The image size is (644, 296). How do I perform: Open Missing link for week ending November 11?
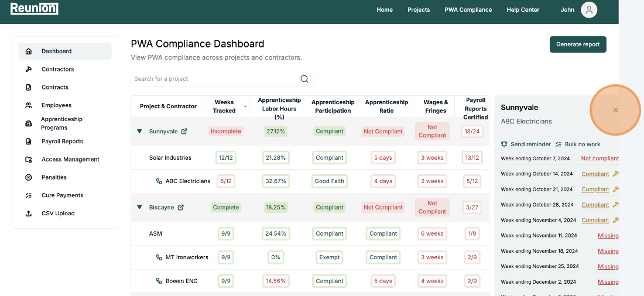608,236
